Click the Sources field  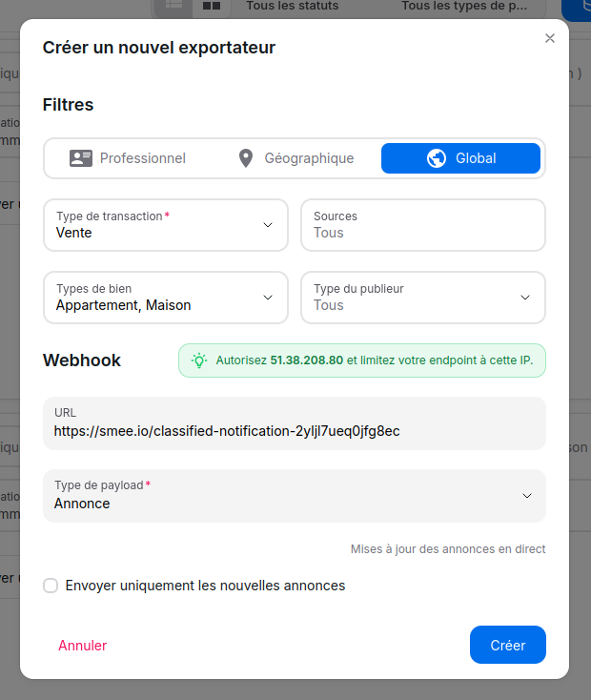coord(423,225)
